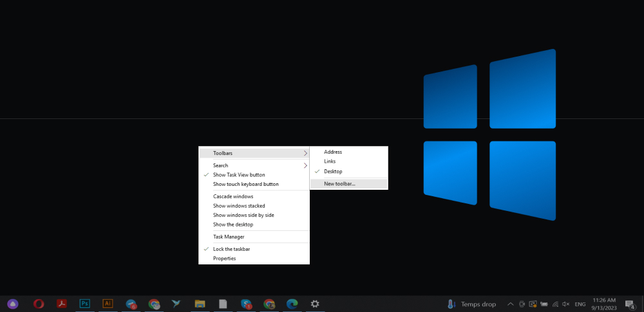Screen dimensions: 644x312
Task: Select Cascade windows
Action: coord(254,197)
